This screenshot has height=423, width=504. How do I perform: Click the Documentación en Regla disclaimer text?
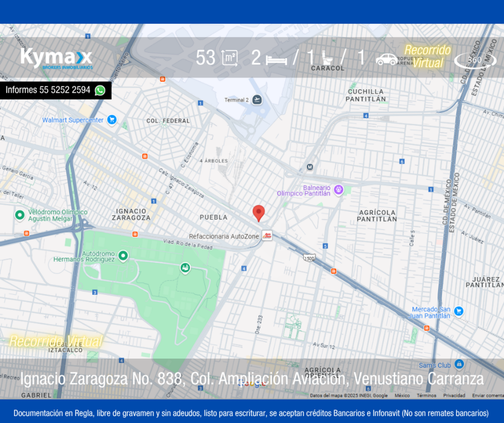(x=251, y=413)
